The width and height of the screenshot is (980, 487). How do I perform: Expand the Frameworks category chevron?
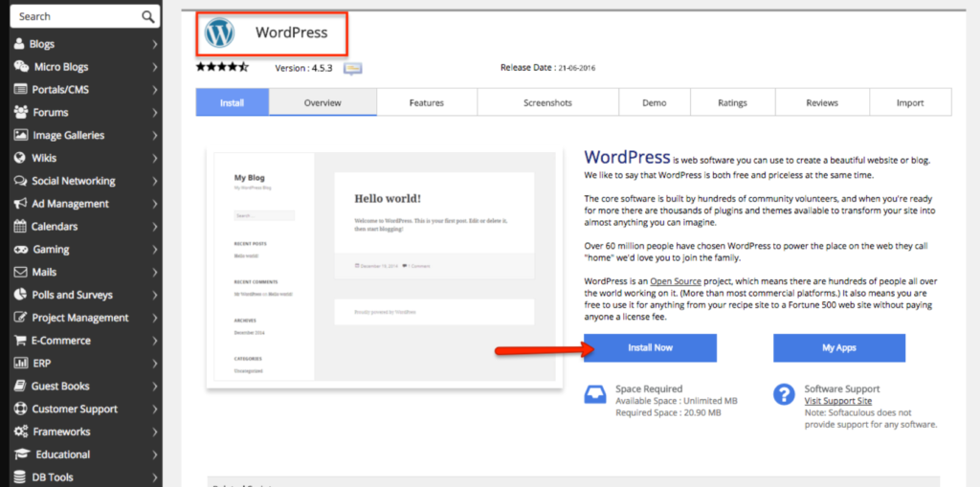point(154,432)
